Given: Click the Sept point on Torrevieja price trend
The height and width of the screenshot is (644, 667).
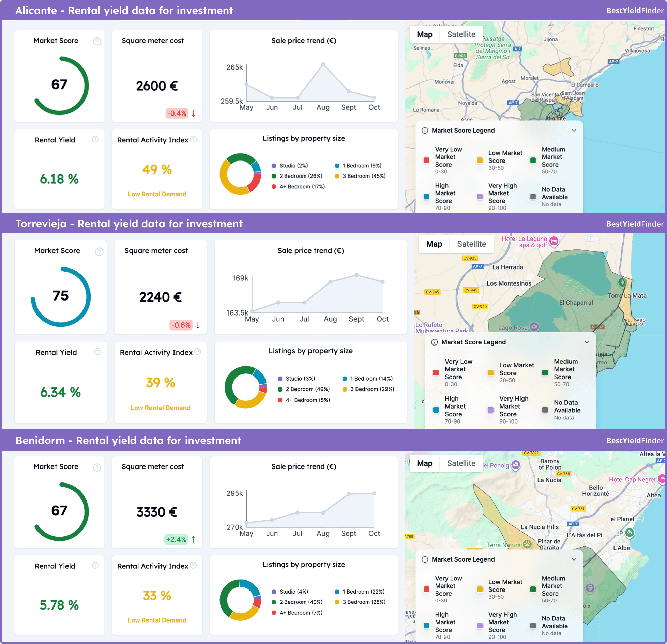Looking at the screenshot, I should [357, 275].
